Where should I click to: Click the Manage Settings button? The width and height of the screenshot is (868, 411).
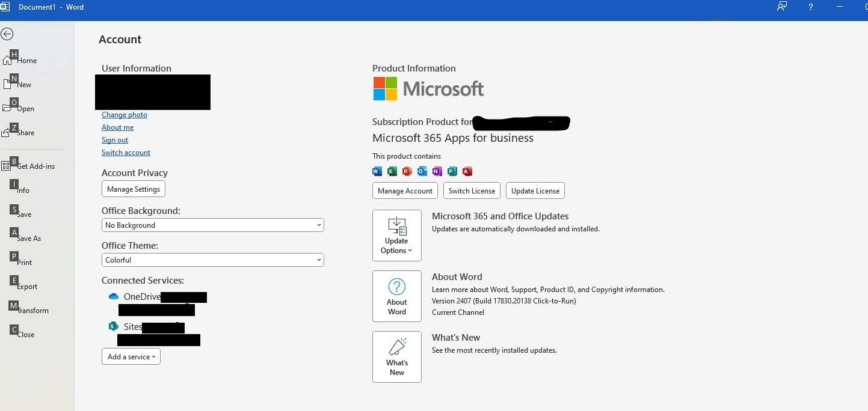tap(134, 189)
